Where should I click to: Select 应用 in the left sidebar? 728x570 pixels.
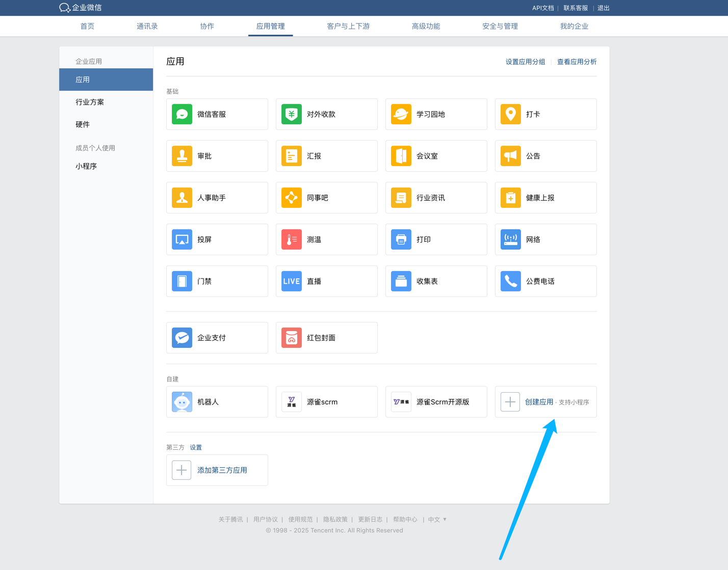(x=106, y=79)
